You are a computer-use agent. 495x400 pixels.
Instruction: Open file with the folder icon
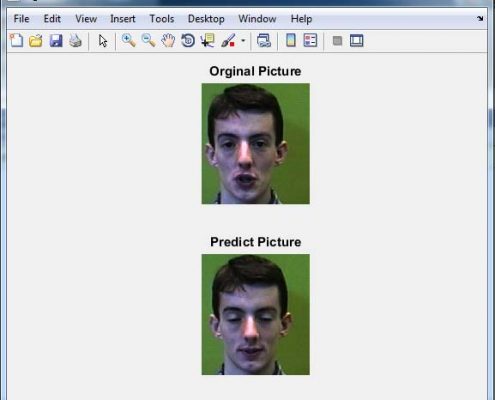36,41
